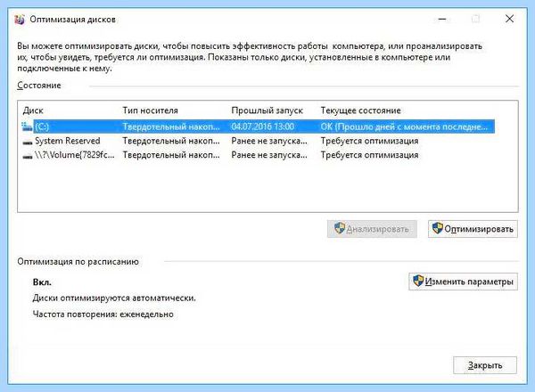Click (C:) 'Твердотельный накоп...' media type cell
The height and width of the screenshot is (392, 535).
click(171, 127)
